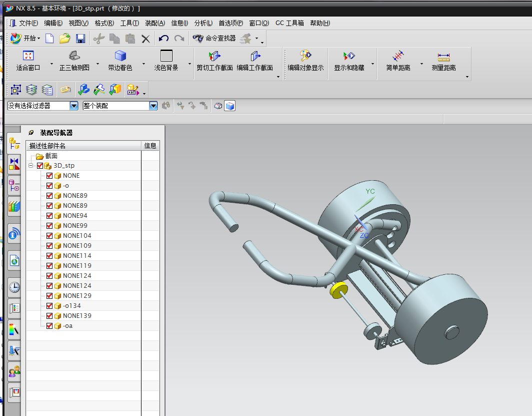Open dropdown arrow beside 带边着色
This screenshot has height=416, width=532.
(143, 64)
